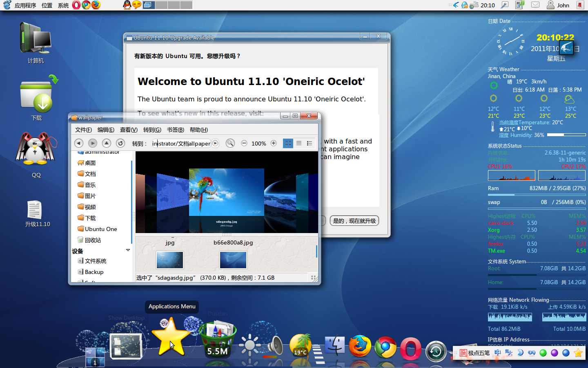
Task: Open the 文件(F) menu in wallpaper window
Action: pos(83,130)
